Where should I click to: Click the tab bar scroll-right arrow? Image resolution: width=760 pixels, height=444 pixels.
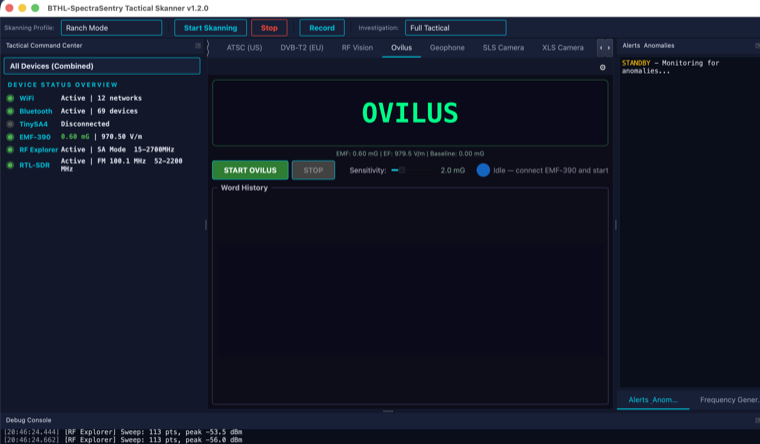(609, 48)
